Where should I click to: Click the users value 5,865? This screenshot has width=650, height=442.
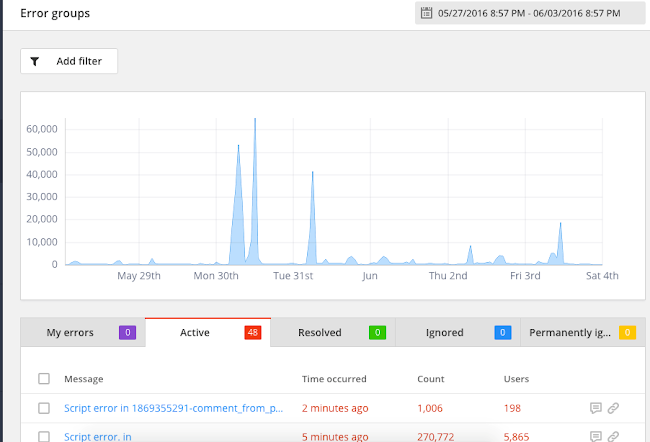tap(516, 436)
